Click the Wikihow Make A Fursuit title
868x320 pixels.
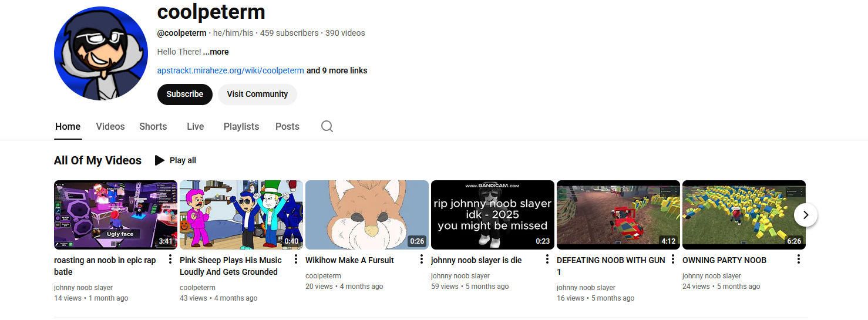pyautogui.click(x=349, y=260)
